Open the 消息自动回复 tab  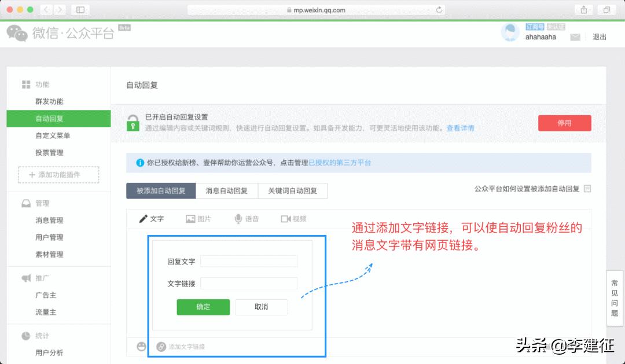coord(226,190)
